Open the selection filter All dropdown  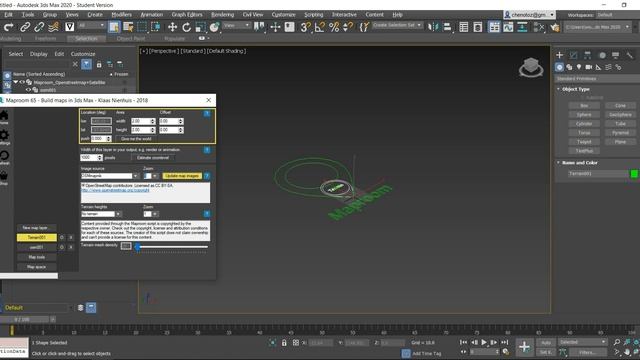tap(91, 26)
